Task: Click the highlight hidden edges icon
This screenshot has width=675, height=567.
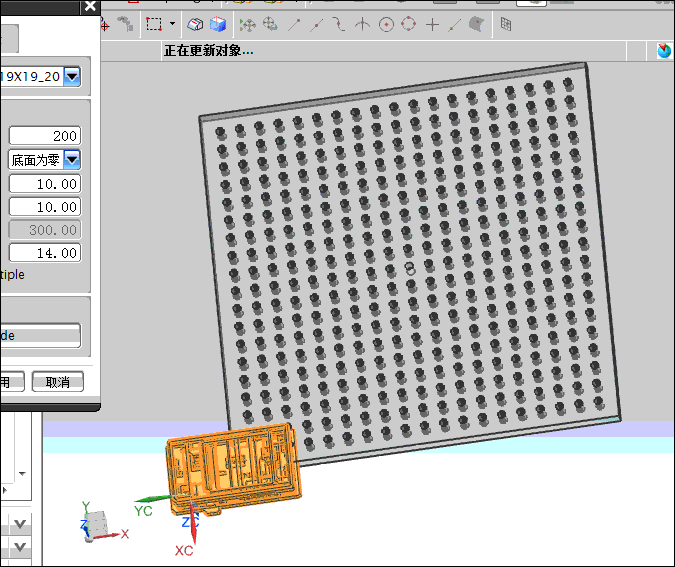Action: 195,24
